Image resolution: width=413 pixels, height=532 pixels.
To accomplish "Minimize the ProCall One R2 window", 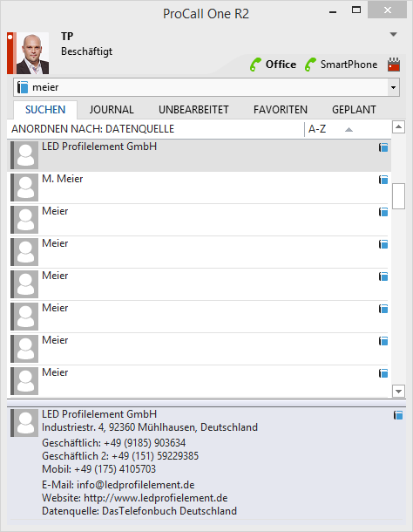I will [x=333, y=12].
